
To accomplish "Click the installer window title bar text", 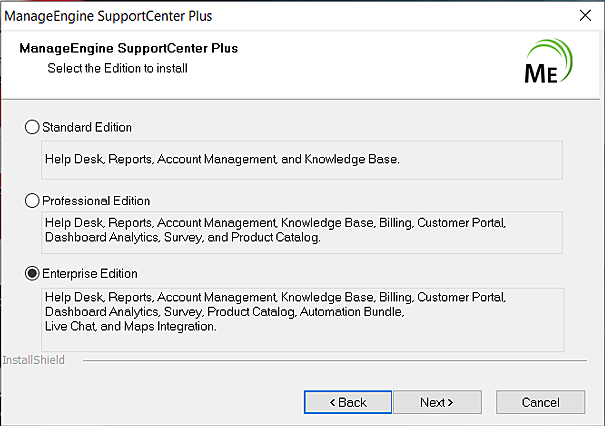I will tap(108, 16).
